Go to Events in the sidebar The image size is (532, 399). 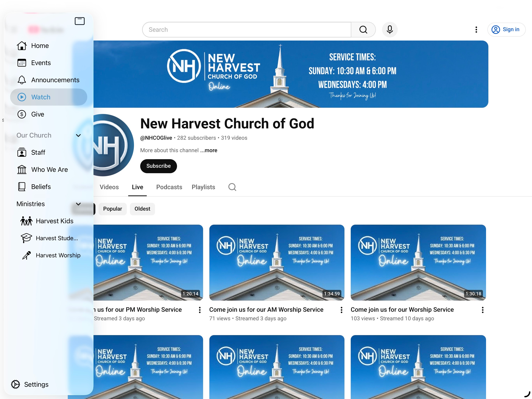(x=41, y=63)
